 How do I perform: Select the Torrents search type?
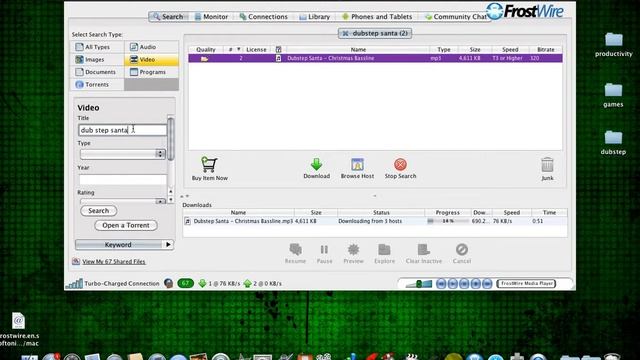98,84
